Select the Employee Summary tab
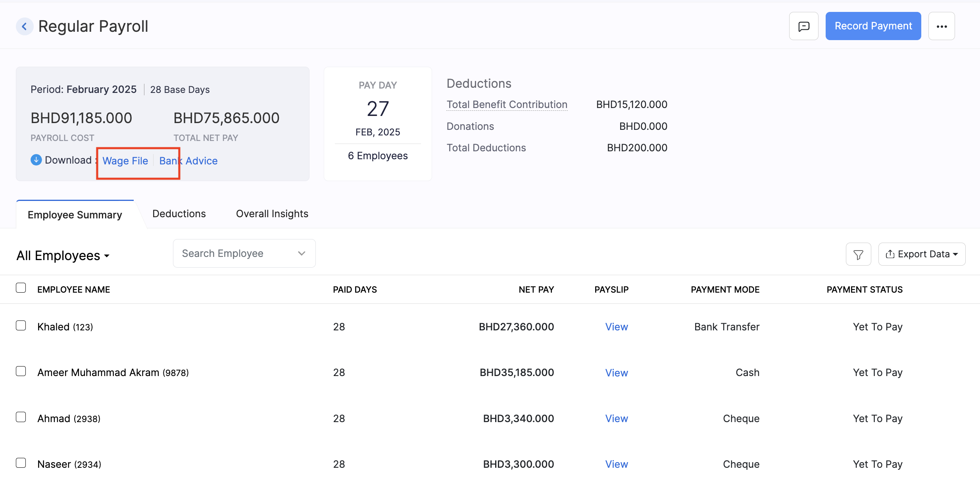The width and height of the screenshot is (980, 490). pyautogui.click(x=74, y=214)
